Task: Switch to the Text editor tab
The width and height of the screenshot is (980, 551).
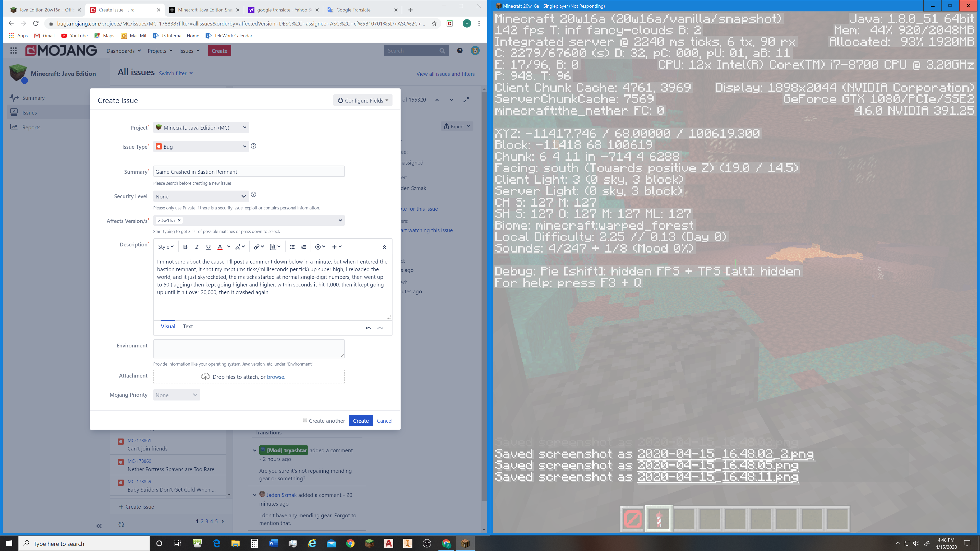Action: coord(188,326)
